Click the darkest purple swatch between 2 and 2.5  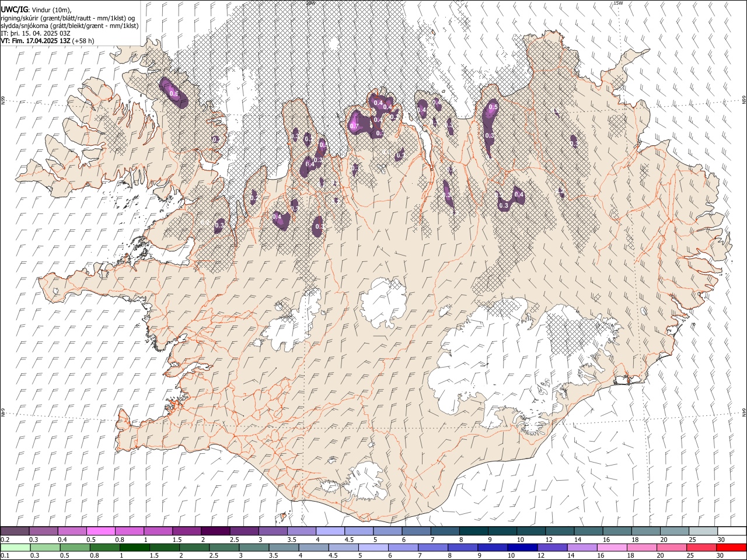click(x=215, y=531)
